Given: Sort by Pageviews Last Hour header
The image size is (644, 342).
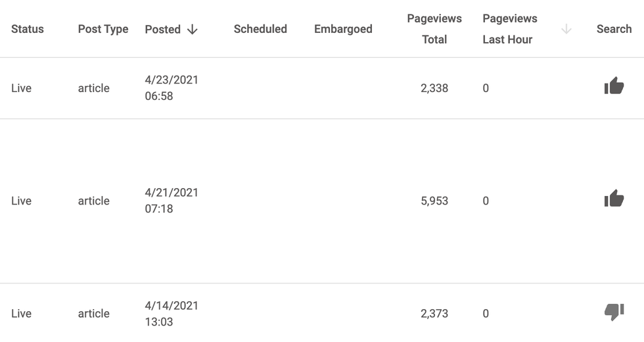Looking at the screenshot, I should [509, 29].
